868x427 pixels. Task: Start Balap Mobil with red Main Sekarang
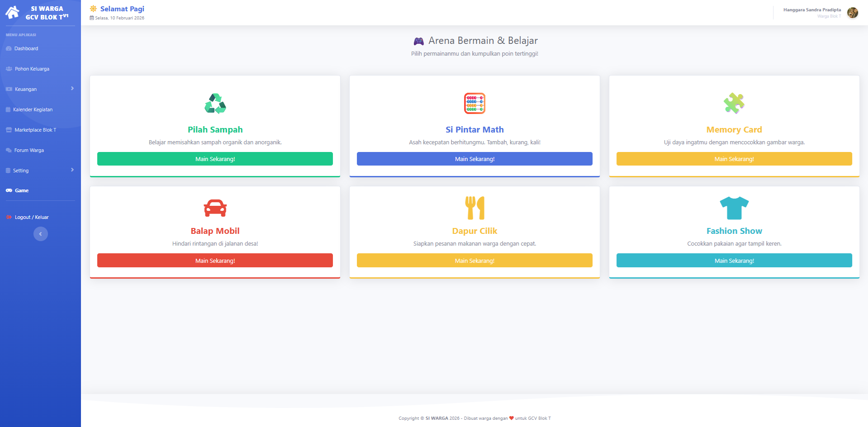215,261
